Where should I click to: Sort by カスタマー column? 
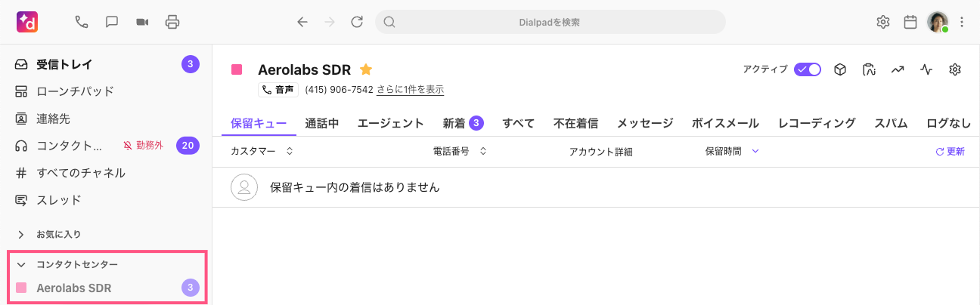(262, 151)
